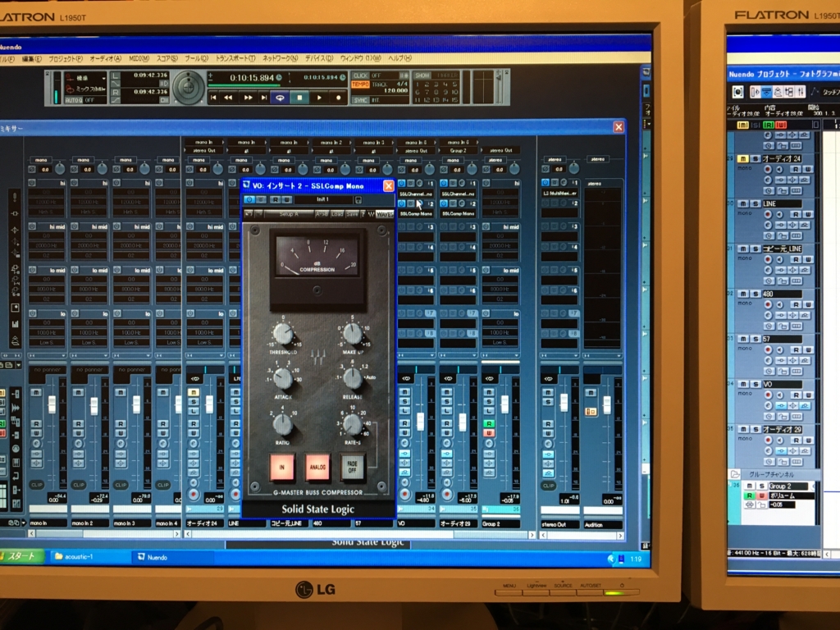Open the Group 2 output routing selector in mixer
This screenshot has height=630, width=840.
(458, 151)
